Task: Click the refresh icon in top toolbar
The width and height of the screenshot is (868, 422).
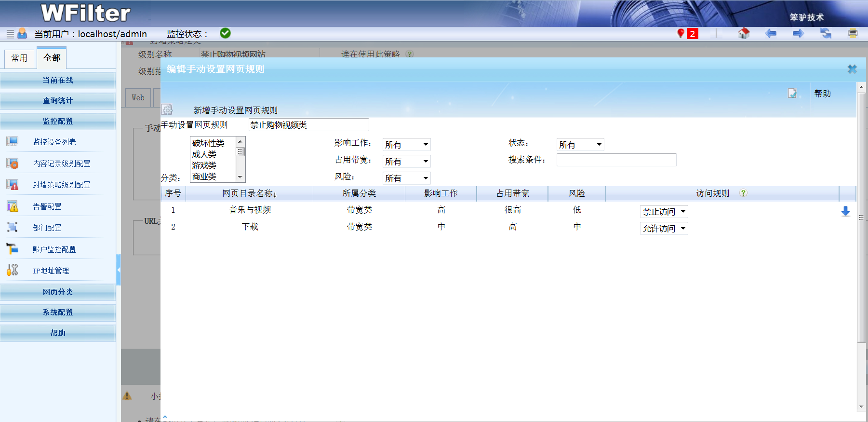Action: (x=826, y=33)
